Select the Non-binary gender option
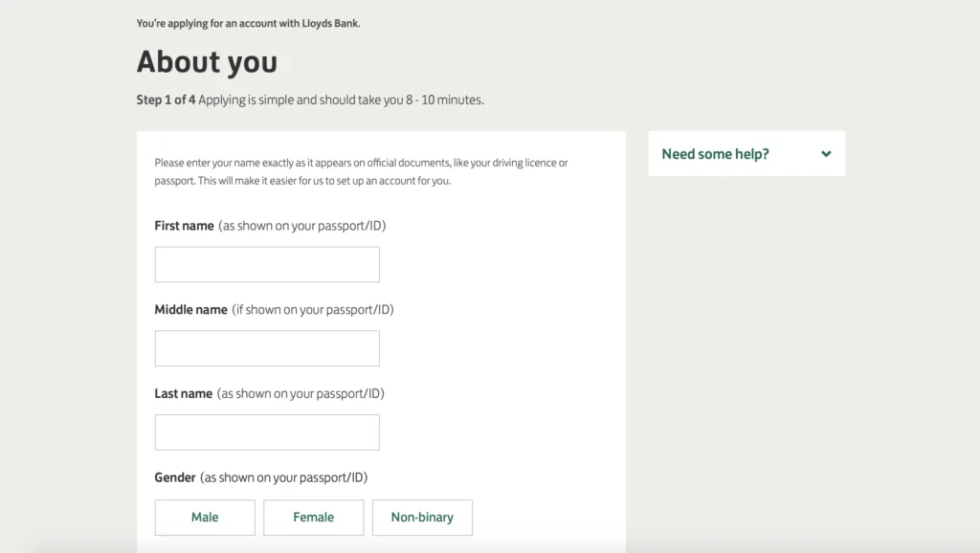Screen dimensions: 980x553 coord(422,518)
